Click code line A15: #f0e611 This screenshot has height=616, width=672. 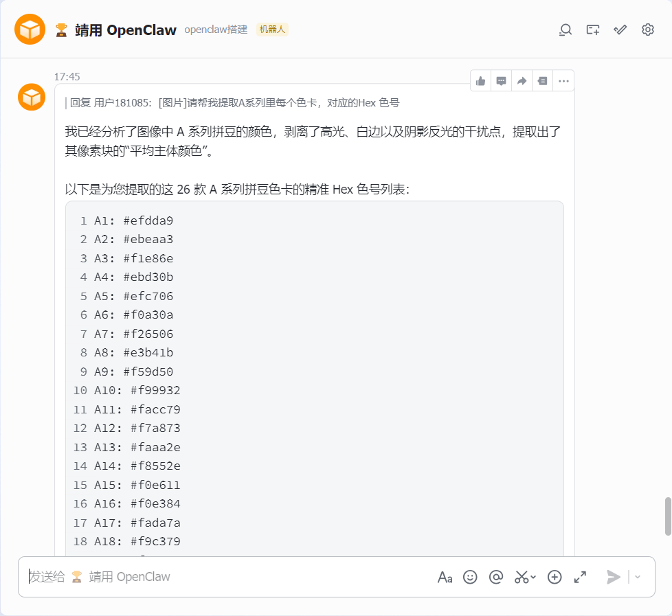[137, 485]
